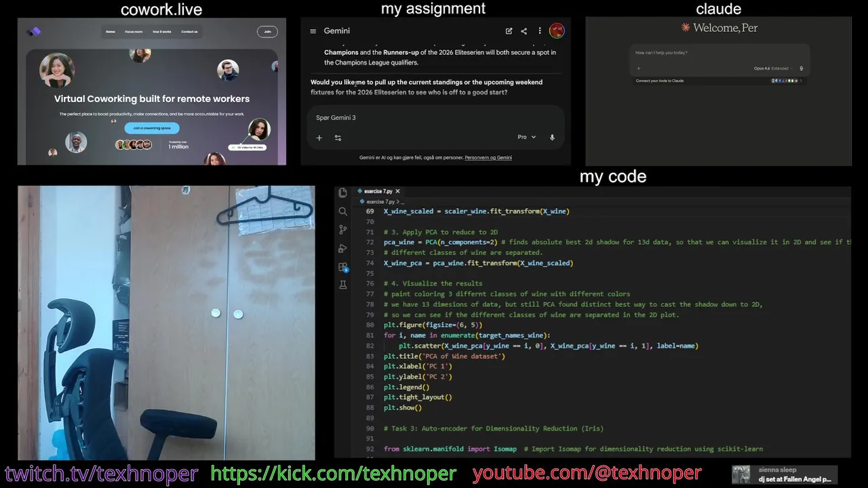Screen dimensions: 868x488
Task: Open the Search icon in VS Code sidebar
Action: coord(343,211)
